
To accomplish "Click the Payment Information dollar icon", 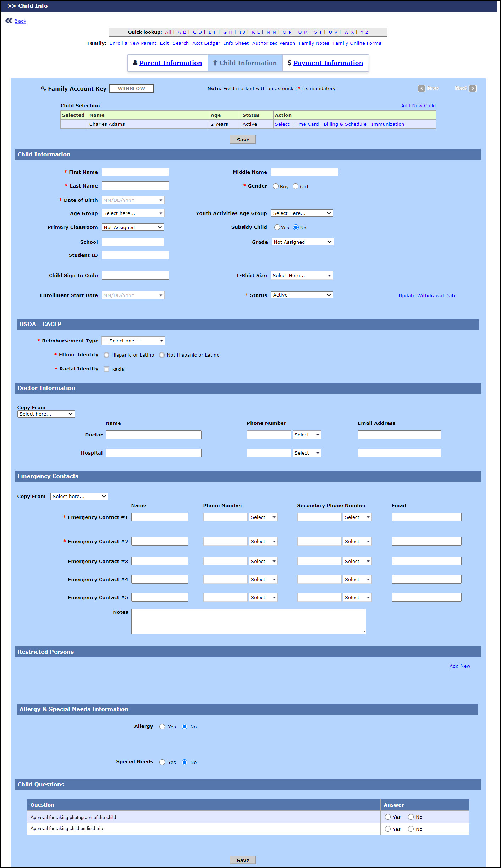I will pos(290,63).
